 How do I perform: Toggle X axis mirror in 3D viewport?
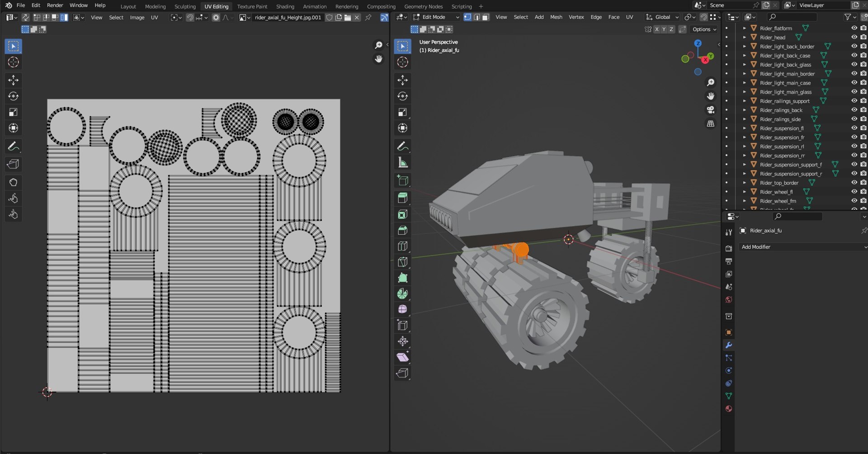(x=657, y=29)
